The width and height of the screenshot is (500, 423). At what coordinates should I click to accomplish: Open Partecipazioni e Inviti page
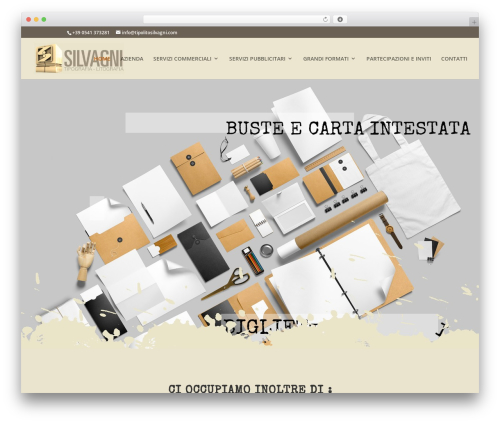tap(399, 59)
